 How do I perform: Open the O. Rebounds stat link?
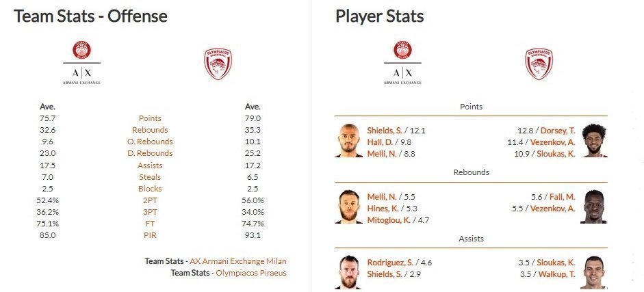[x=150, y=142]
